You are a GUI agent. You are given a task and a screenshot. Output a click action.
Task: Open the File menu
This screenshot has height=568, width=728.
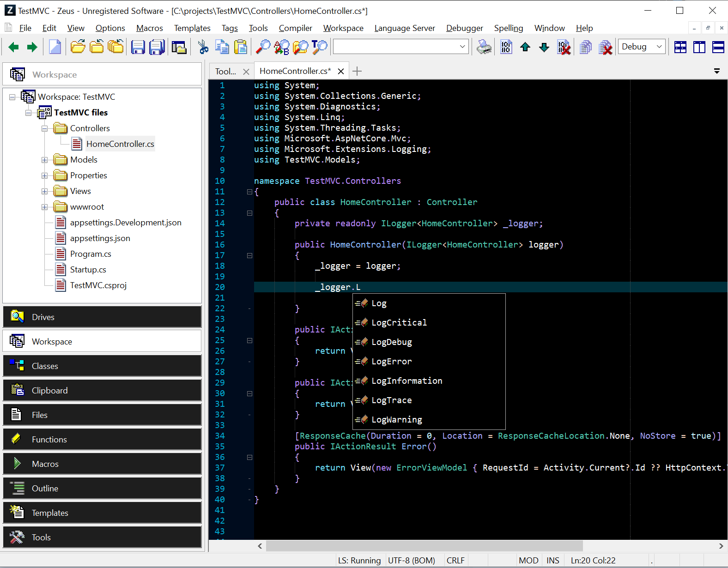click(25, 28)
